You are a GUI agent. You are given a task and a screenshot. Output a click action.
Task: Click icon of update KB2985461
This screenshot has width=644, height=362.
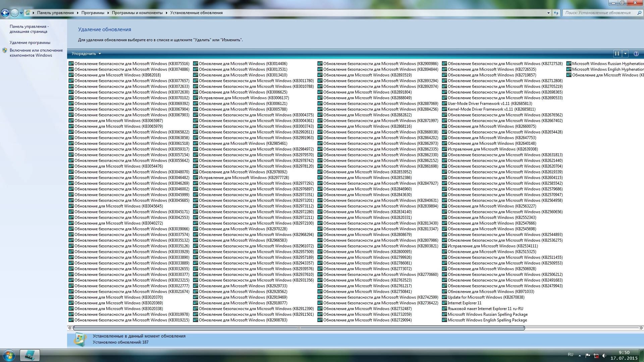pyautogui.click(x=196, y=143)
